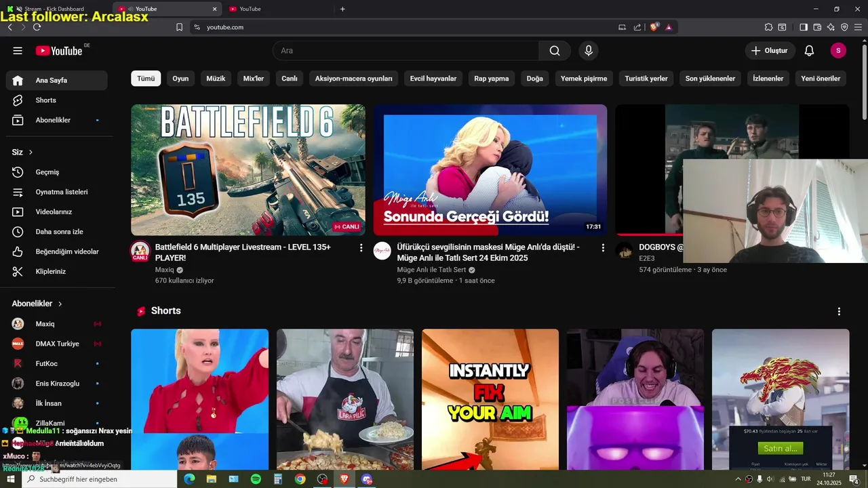Screen dimensions: 868x488
Task: Open the DMAX Turkiye subscription channel
Action: coord(57,344)
